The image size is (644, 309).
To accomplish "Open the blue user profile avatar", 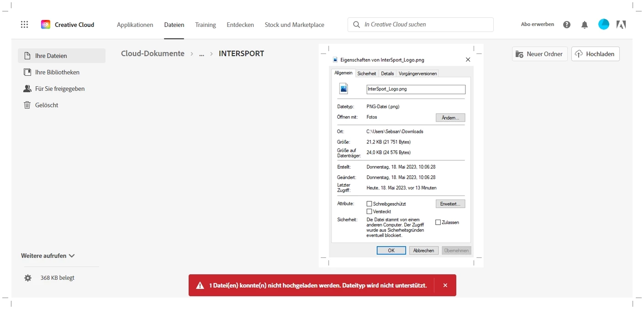I will 604,25.
